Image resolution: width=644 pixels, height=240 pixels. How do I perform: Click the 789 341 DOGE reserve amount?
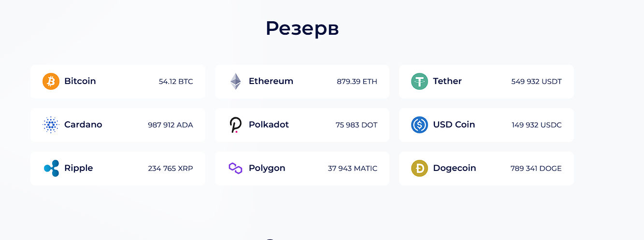tap(536, 169)
